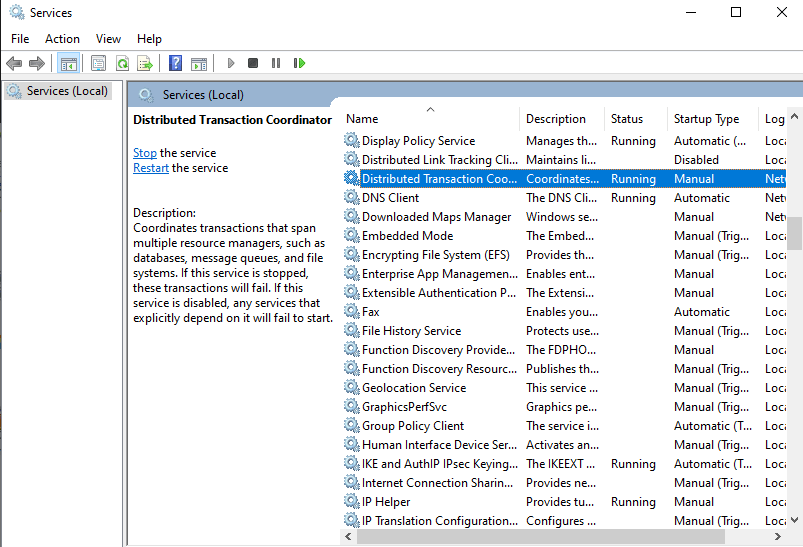Click the Refresh toolbar icon
Viewport: 803px width, 547px height.
121,63
